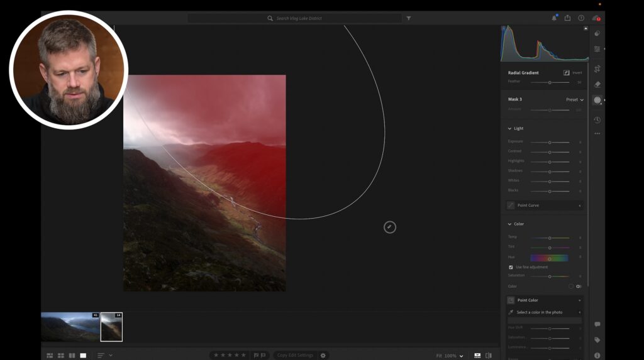Click the Exposure slider handle
The image size is (644, 360).
[549, 142]
